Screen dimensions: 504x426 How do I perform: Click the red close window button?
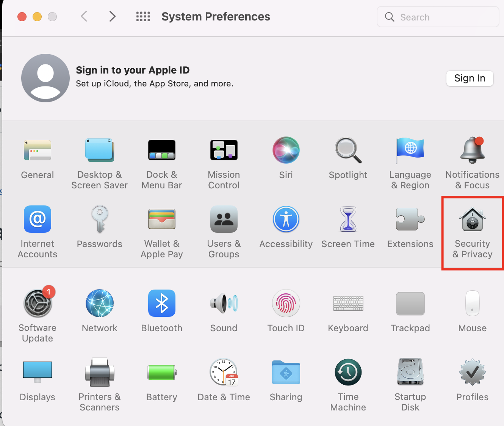(22, 17)
